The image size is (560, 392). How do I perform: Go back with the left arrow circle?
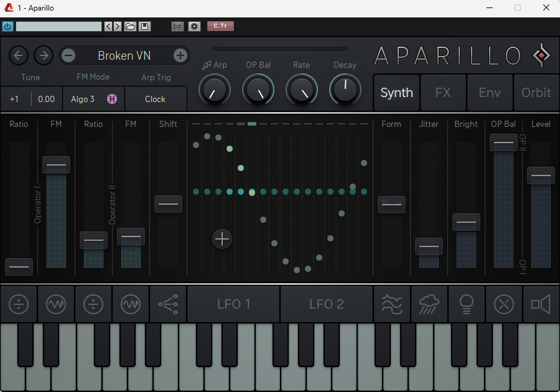[x=19, y=55]
